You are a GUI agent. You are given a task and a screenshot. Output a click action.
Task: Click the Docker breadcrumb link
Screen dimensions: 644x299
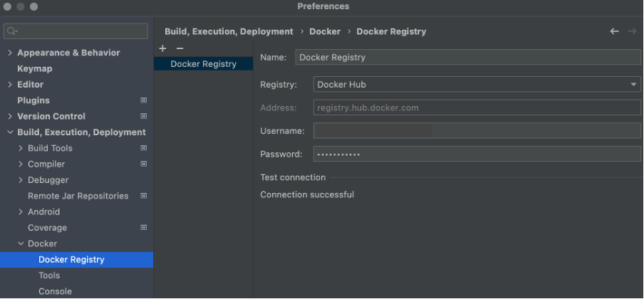(x=324, y=31)
